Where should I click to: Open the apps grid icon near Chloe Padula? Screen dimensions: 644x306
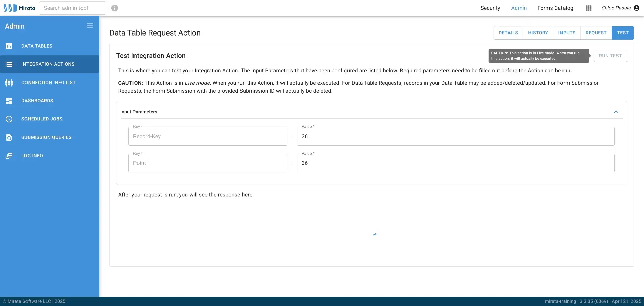[588, 8]
